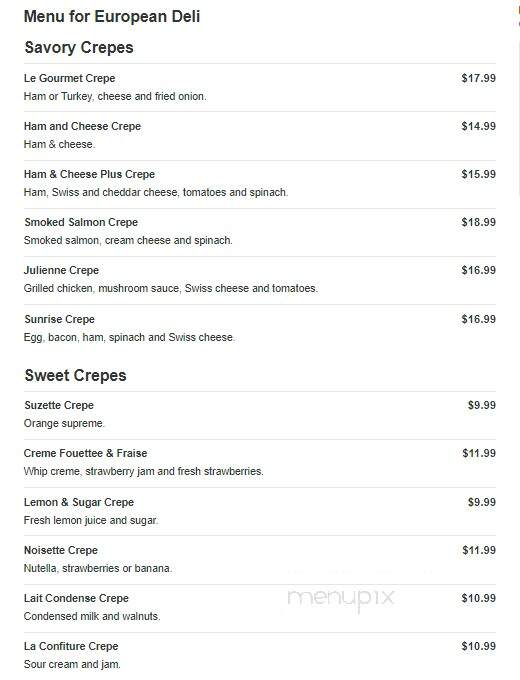Choose the Suzette Crepe entry

[x=59, y=405]
